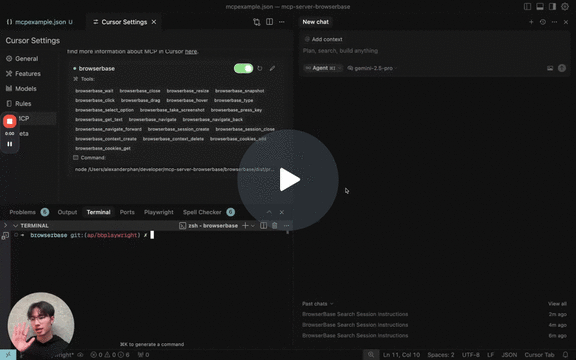Toggle the primary sidebar layout icon

528,7
